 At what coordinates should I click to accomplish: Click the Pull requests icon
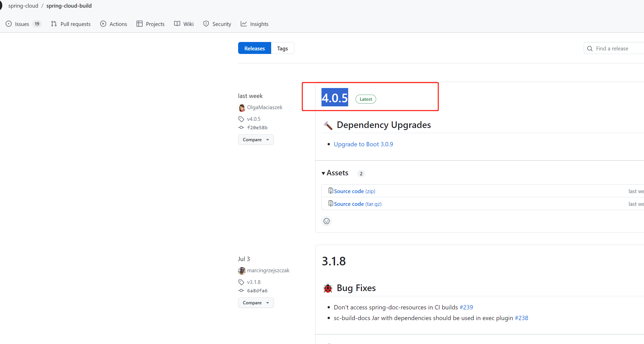click(x=54, y=24)
